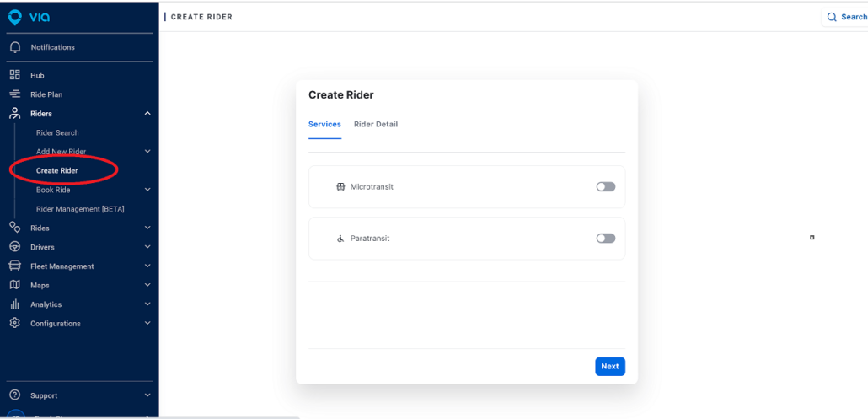Viewport: 868px width, 419px height.
Task: Click the Drivers steering wheel icon
Action: click(x=15, y=247)
